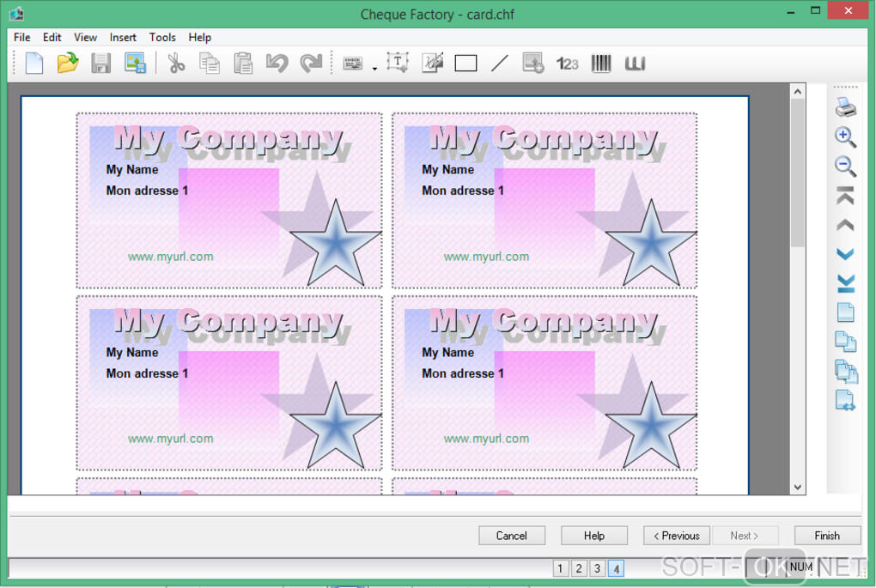Click the save as image icon
Image resolution: width=876 pixels, height=588 pixels.
point(135,64)
